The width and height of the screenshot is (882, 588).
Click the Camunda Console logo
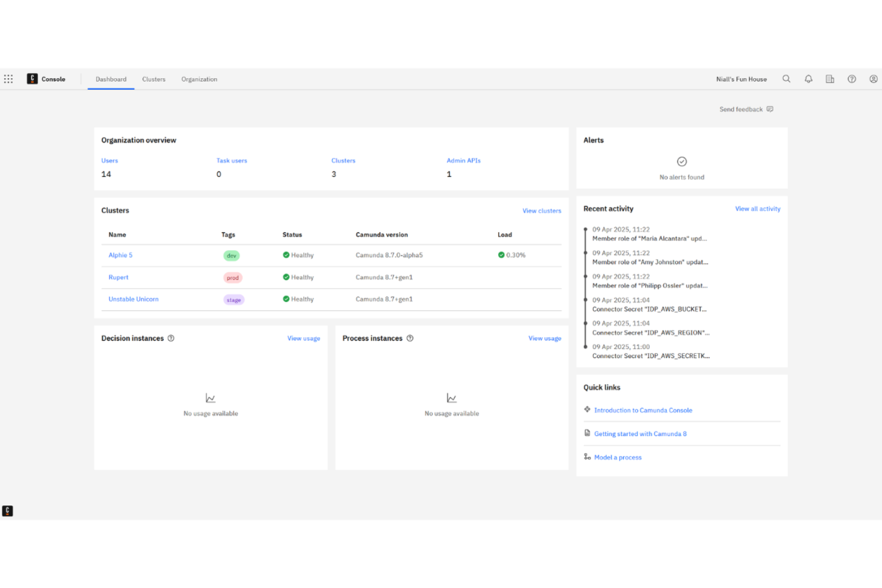click(x=32, y=79)
